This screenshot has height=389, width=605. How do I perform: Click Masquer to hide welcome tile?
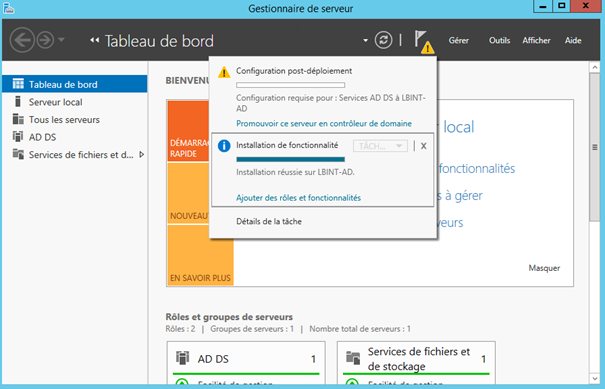click(544, 268)
